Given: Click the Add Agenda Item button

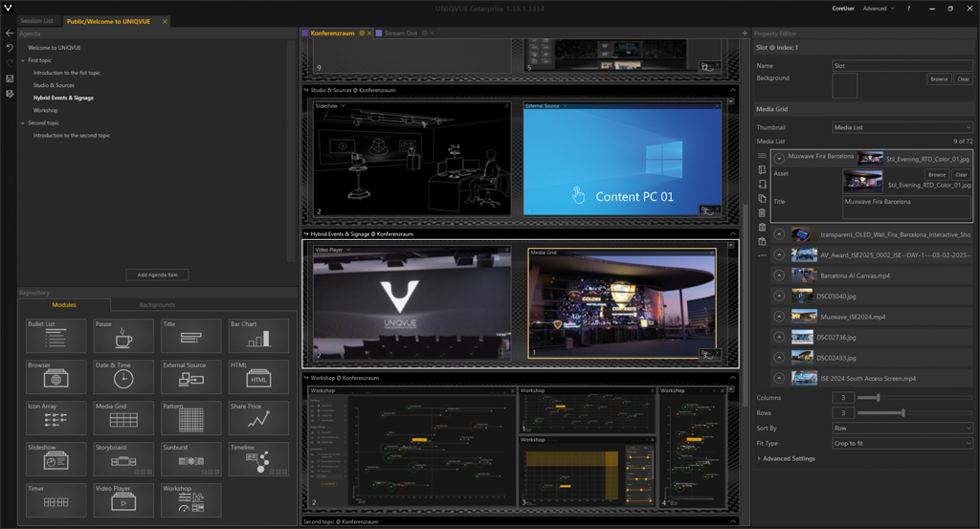Looking at the screenshot, I should (x=157, y=275).
